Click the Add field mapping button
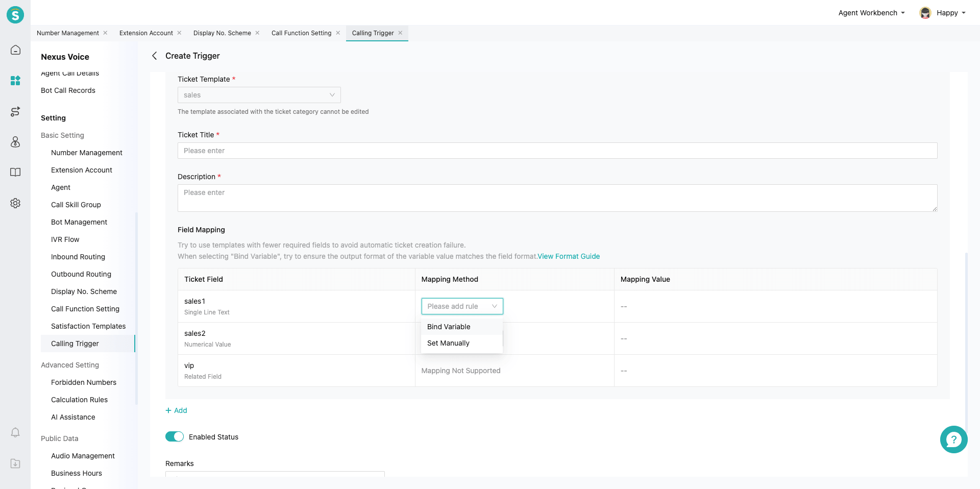 pos(176,410)
